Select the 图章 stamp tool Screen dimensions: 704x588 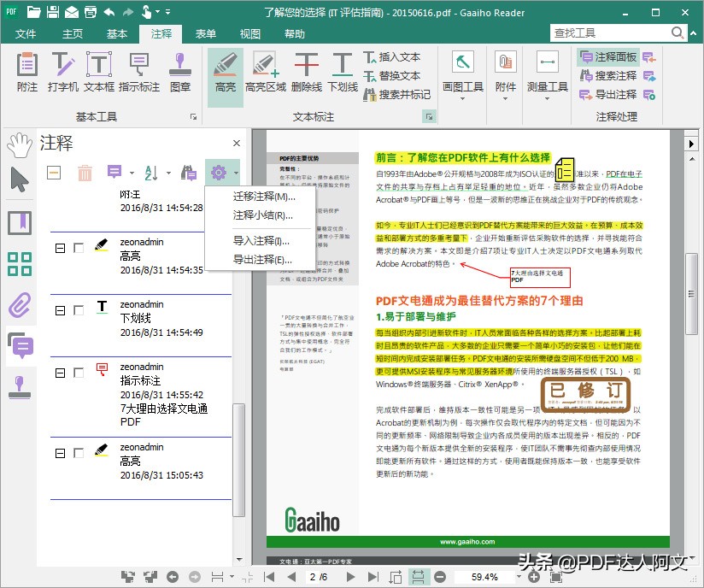click(x=180, y=72)
